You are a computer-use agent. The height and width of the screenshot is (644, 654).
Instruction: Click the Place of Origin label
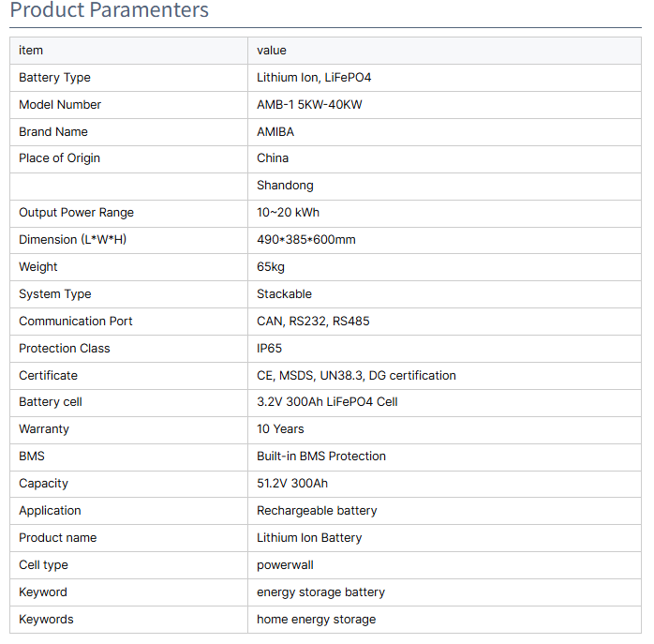60,158
